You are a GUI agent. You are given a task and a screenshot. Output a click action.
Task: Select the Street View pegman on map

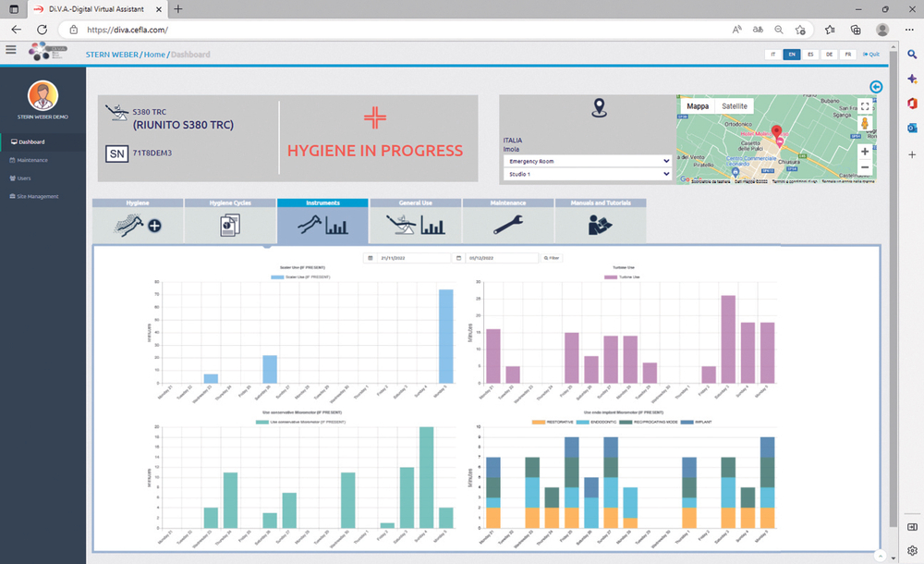click(865, 123)
